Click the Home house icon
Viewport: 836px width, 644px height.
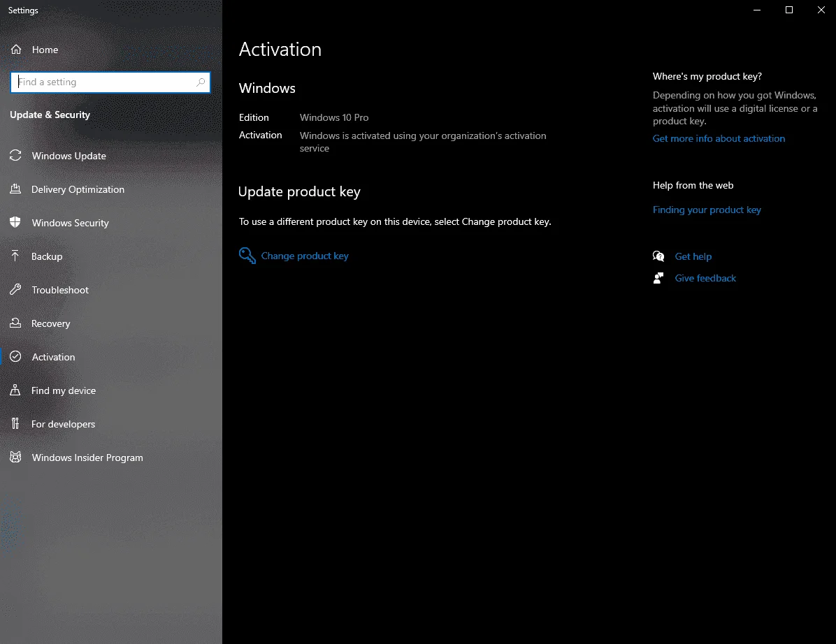pyautogui.click(x=16, y=50)
